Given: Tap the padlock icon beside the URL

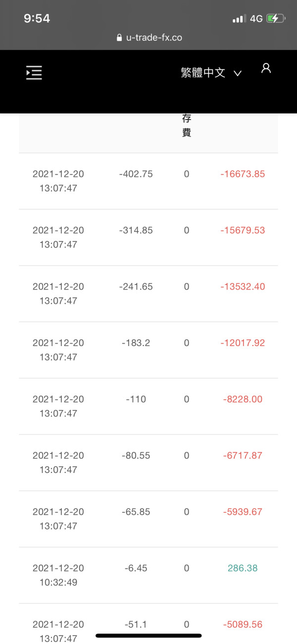Looking at the screenshot, I should [x=119, y=38].
